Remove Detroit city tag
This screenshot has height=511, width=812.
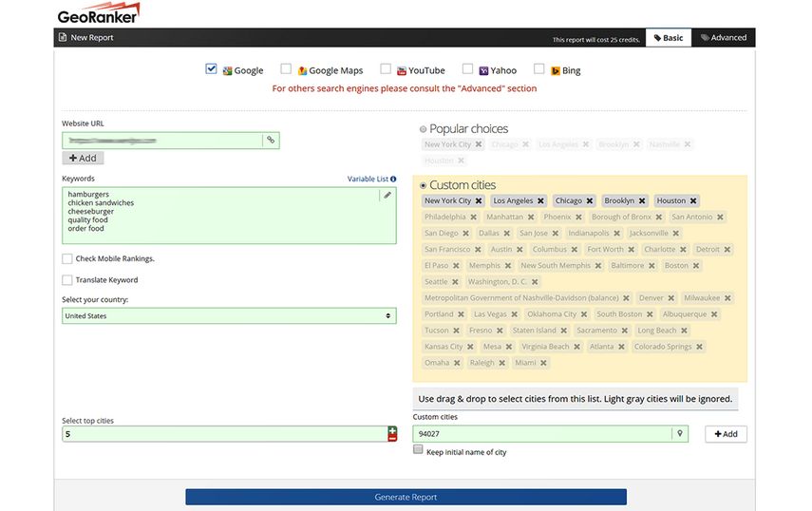point(727,250)
